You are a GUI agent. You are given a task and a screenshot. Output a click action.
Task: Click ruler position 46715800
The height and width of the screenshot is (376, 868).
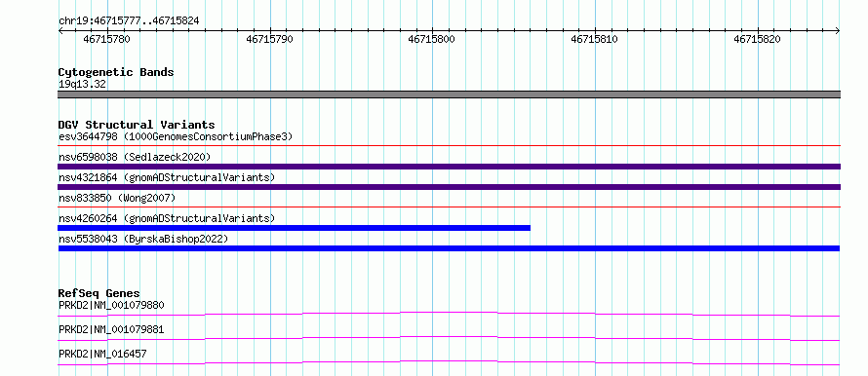pyautogui.click(x=432, y=39)
